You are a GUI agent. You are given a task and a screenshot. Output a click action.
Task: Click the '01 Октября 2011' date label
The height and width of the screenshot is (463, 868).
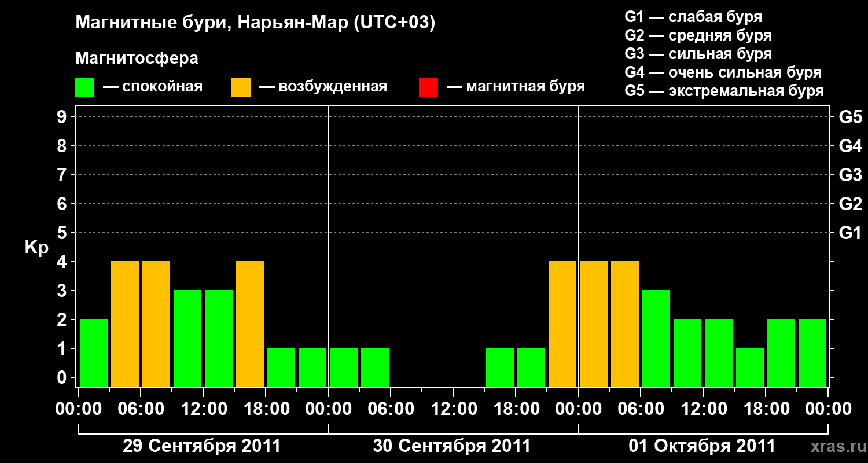702,446
